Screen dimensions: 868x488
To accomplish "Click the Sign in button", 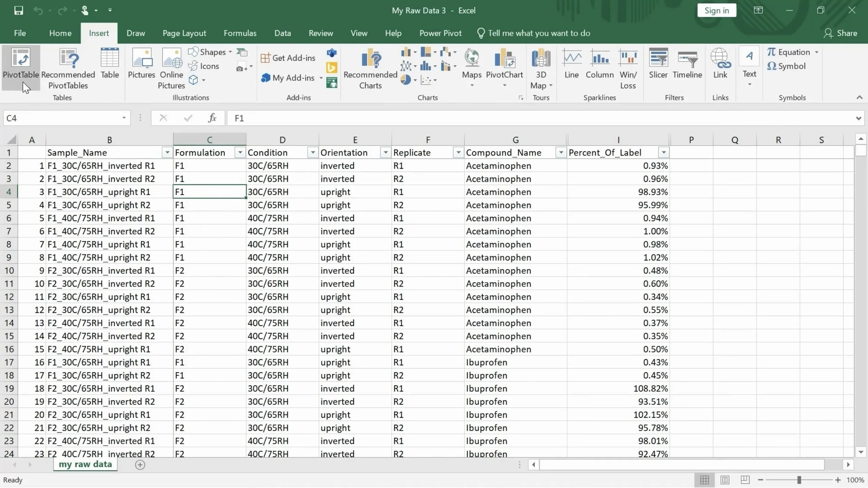I will click(716, 10).
